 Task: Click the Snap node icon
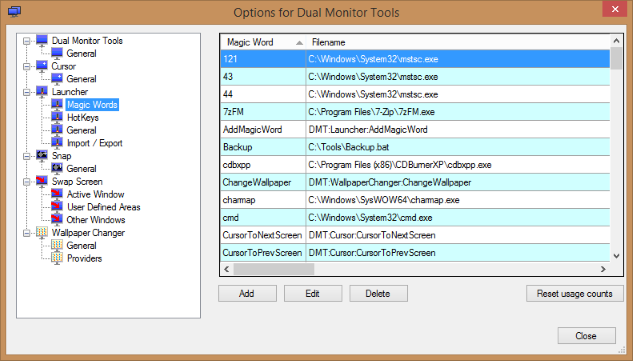point(42,155)
